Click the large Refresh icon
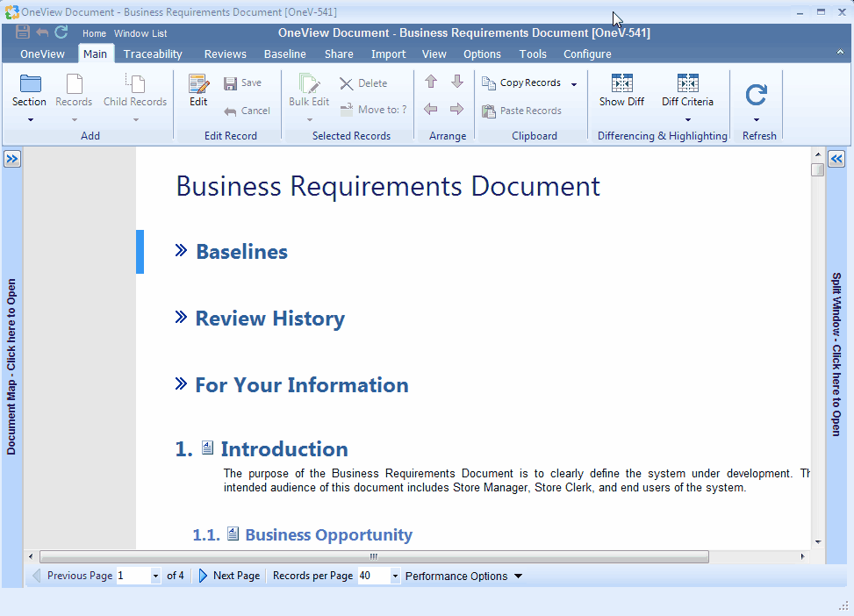This screenshot has height=616, width=854. click(x=756, y=94)
